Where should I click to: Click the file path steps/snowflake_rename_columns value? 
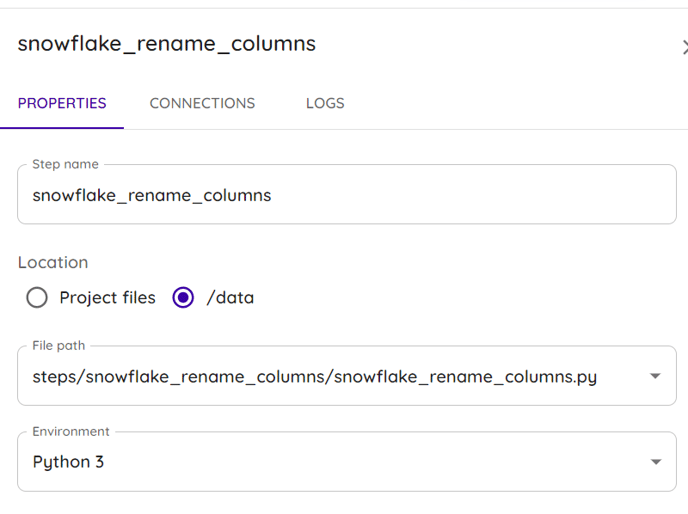point(315,377)
